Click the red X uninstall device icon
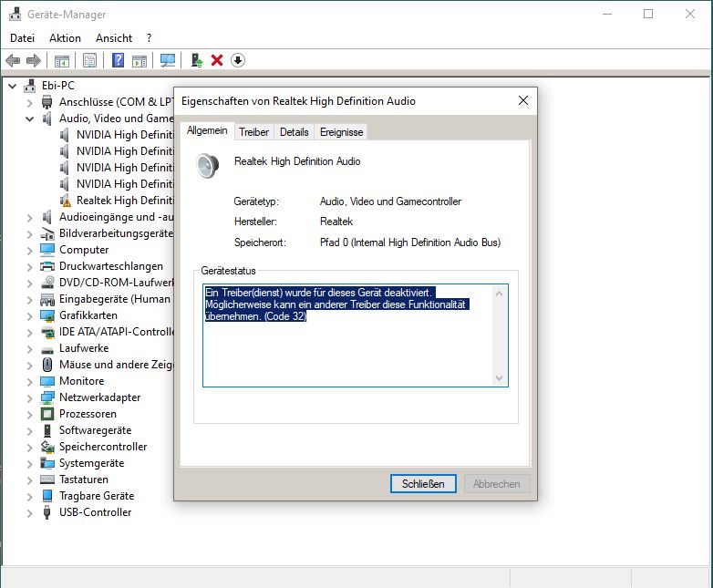Image resolution: width=713 pixels, height=588 pixels. click(217, 60)
